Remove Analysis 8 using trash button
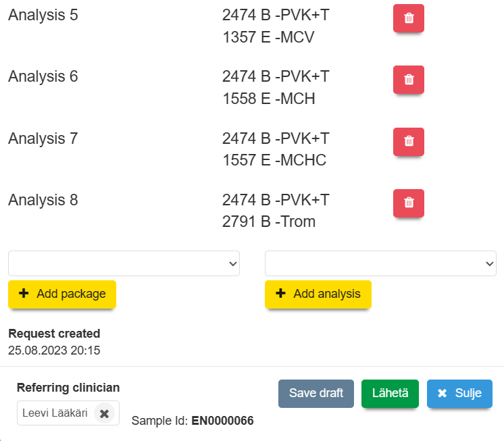 408,203
